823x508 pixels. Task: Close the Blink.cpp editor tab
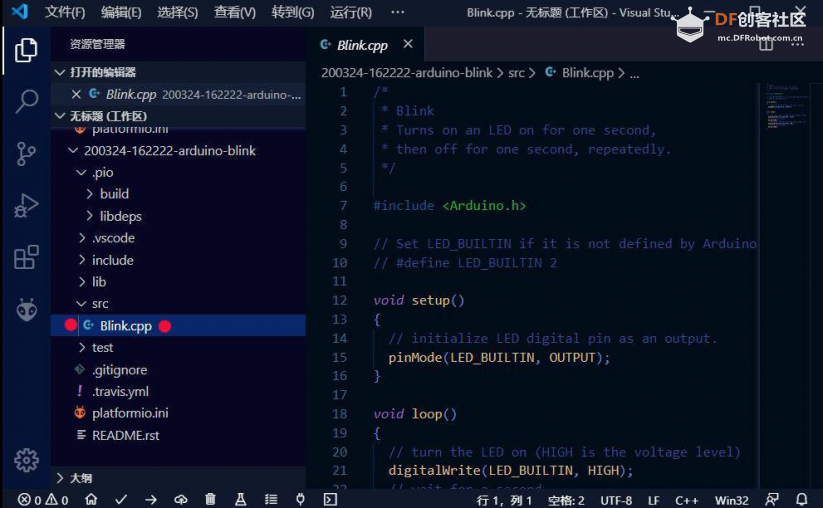[x=408, y=44]
